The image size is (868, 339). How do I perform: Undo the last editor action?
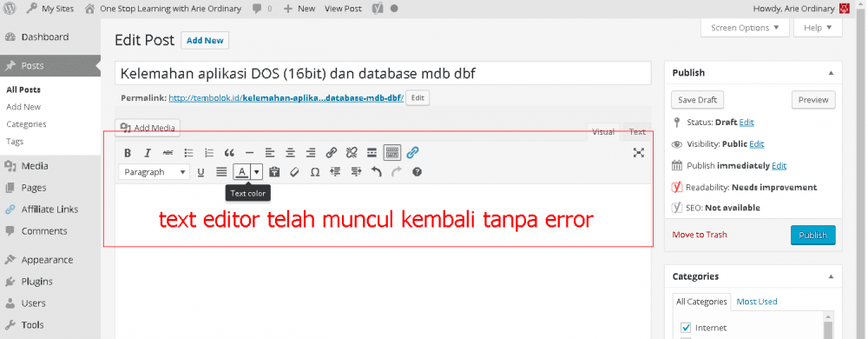(x=377, y=172)
